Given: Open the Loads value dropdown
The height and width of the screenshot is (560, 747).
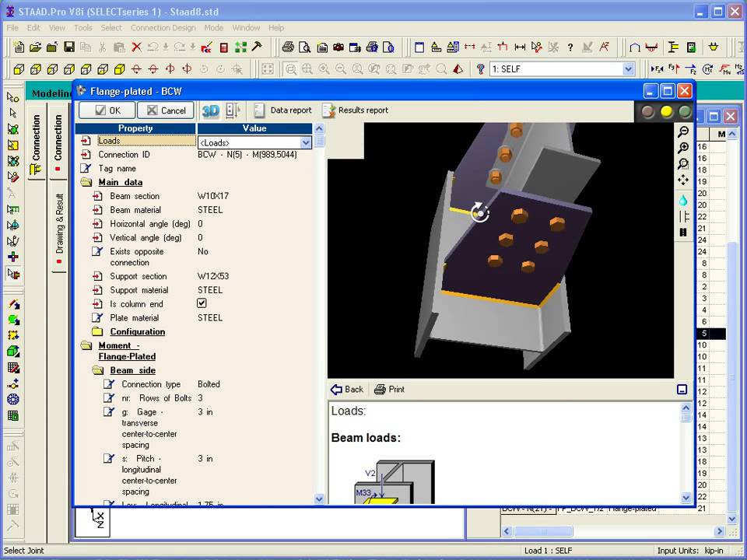Looking at the screenshot, I should (x=305, y=142).
